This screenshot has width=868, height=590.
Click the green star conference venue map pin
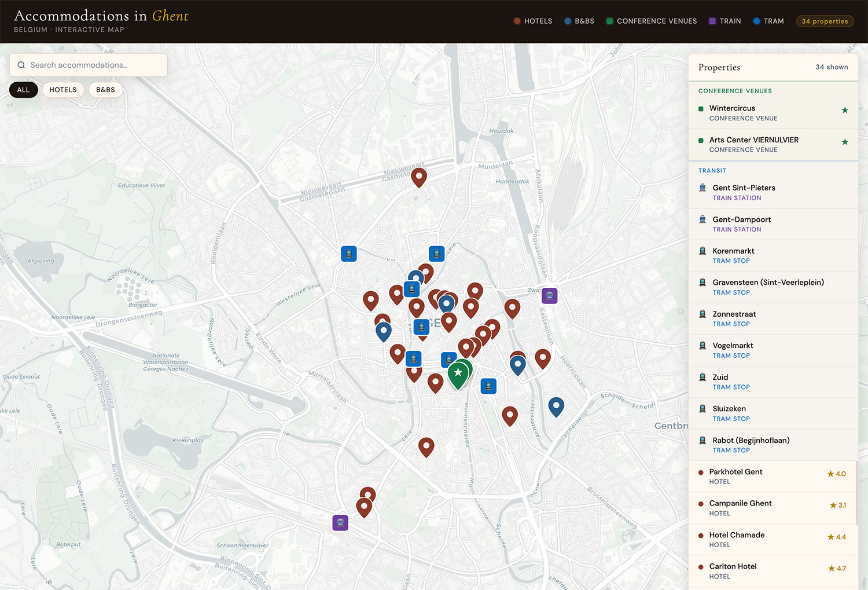(458, 373)
